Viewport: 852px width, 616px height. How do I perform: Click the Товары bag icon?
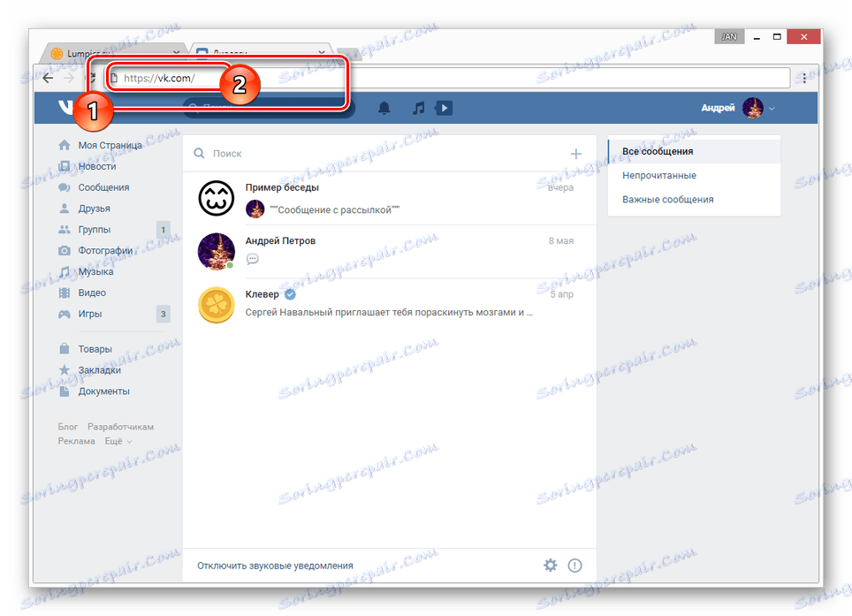(65, 349)
